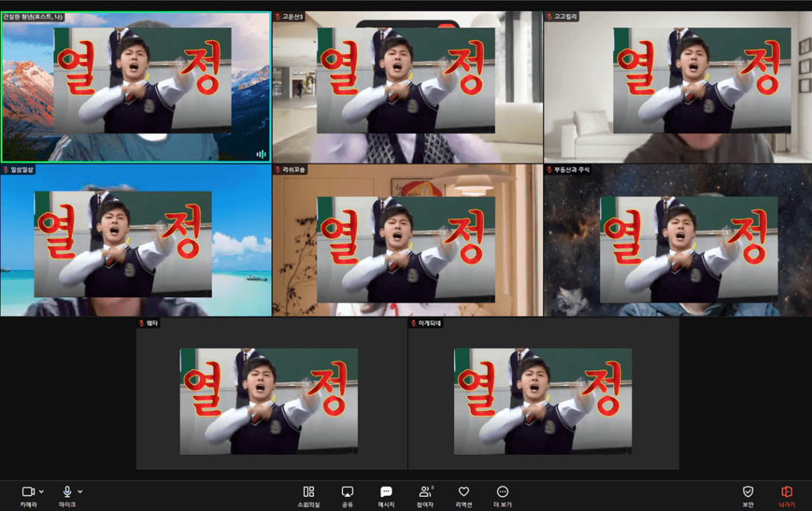Screen dimensions: 812x511
Task: Select video tile with pendant lamp background
Action: pos(408,241)
